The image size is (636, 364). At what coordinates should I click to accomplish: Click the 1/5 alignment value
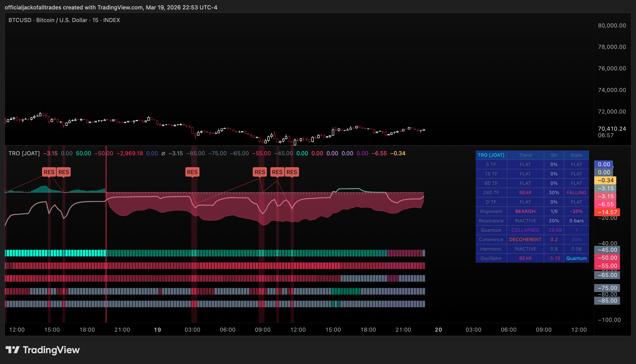tap(554, 211)
